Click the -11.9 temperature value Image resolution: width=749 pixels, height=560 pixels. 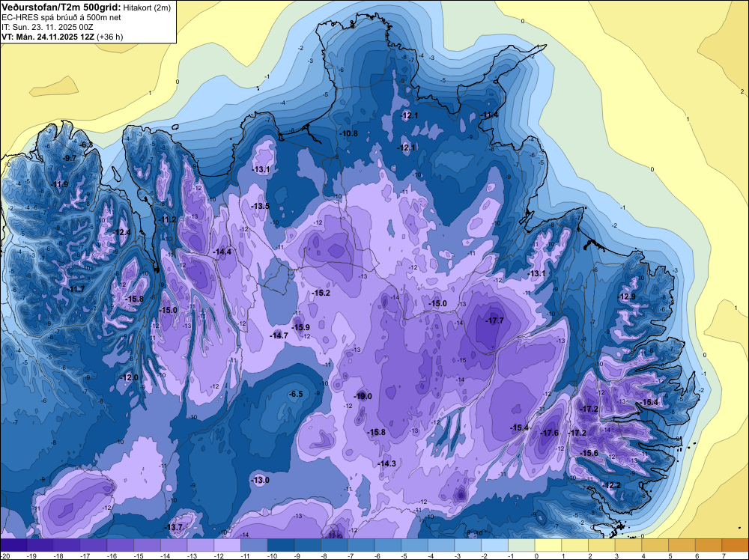point(59,185)
